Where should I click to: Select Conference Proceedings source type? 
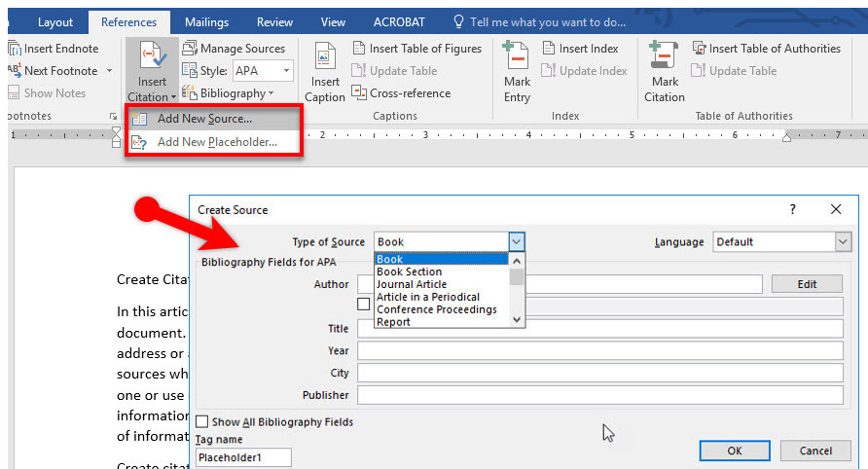(441, 309)
